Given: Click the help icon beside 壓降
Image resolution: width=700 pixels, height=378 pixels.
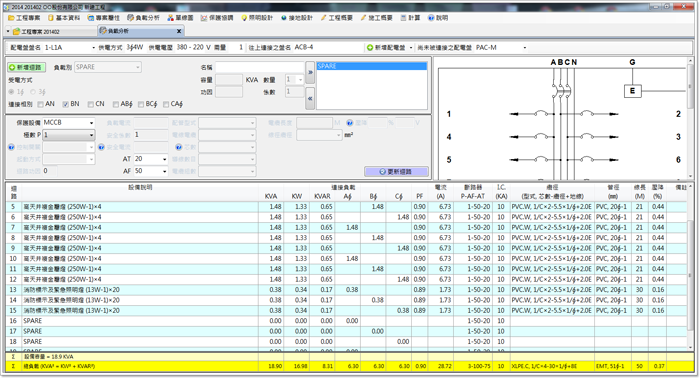Looking at the screenshot, I should tap(350, 122).
